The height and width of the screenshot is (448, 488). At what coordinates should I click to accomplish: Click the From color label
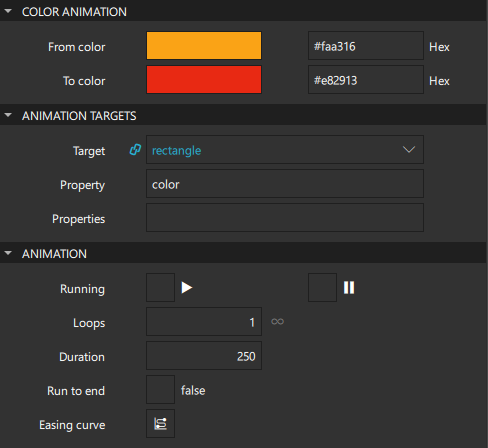pos(76,47)
